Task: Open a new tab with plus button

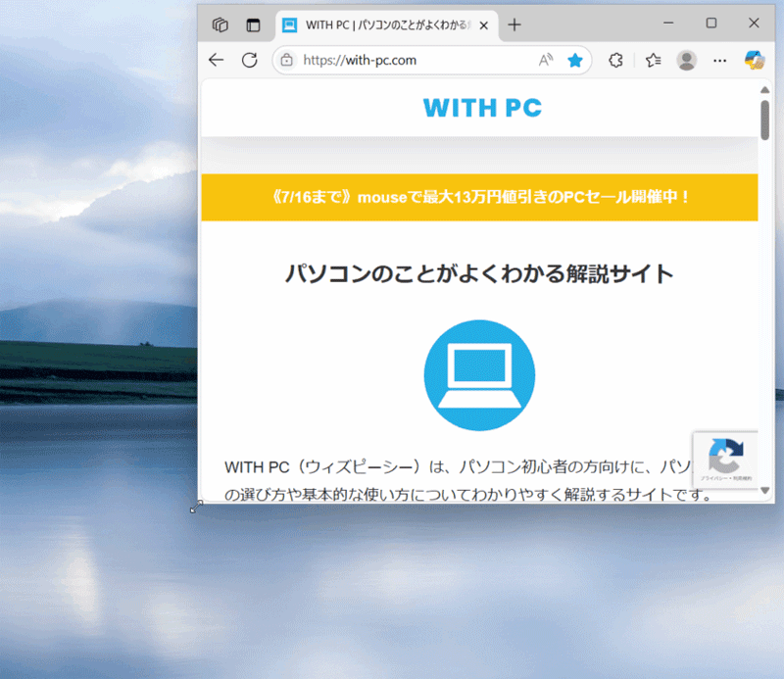Action: [x=514, y=24]
